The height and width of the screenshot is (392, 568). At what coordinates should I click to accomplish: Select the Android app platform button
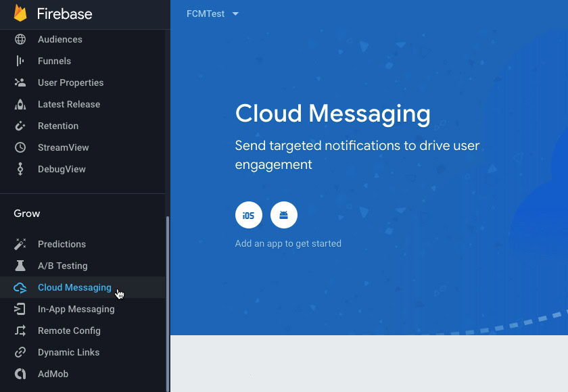pos(284,215)
